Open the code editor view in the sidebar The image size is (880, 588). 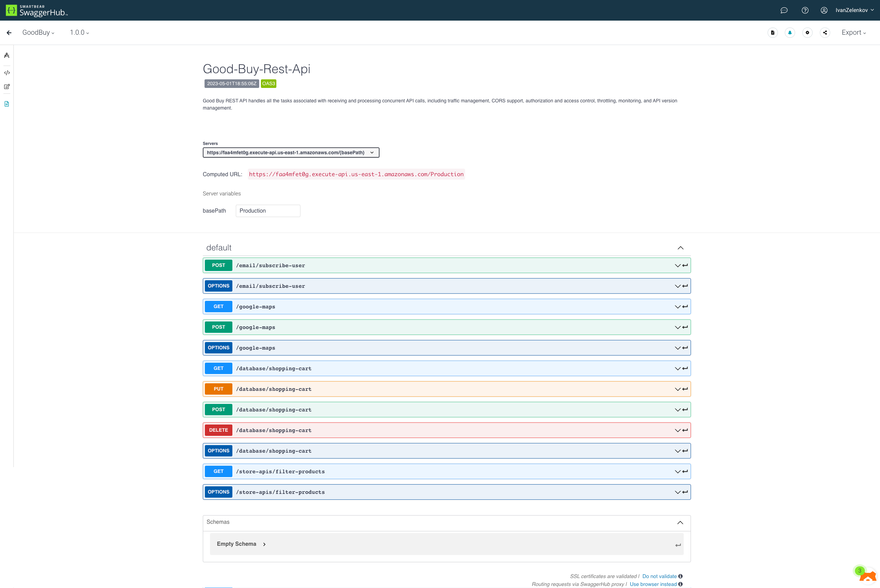[7, 73]
